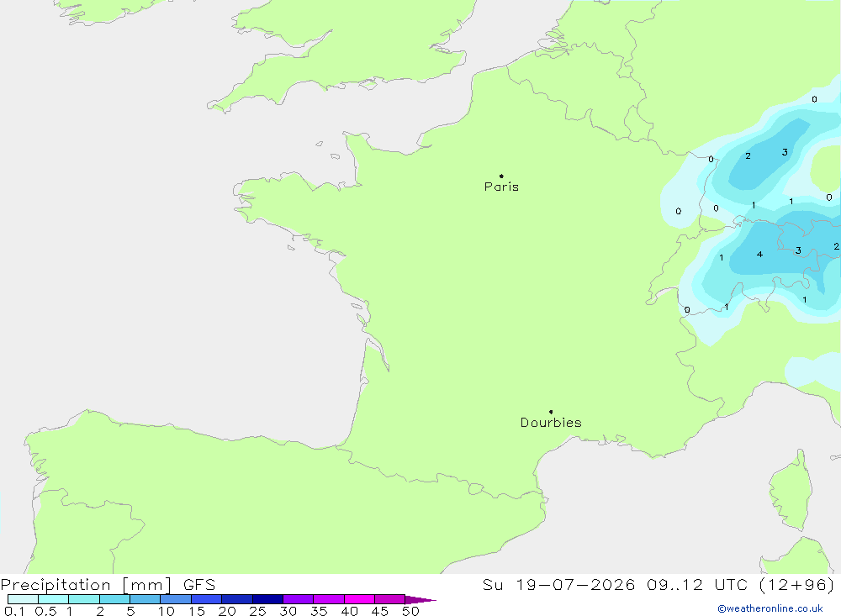Image resolution: width=841 pixels, height=616 pixels.
Task: Click the 'Precipitation [mm] GFS' title
Action: [108, 585]
